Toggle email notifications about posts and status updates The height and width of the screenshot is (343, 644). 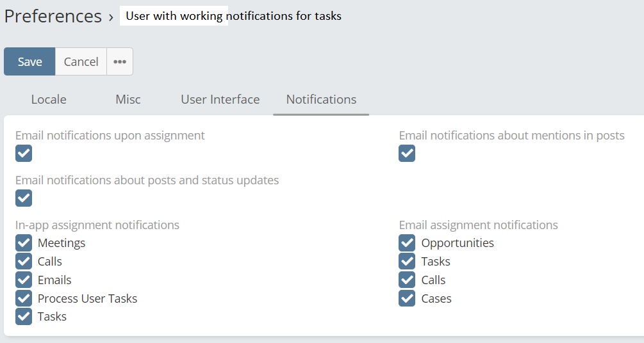pos(24,198)
